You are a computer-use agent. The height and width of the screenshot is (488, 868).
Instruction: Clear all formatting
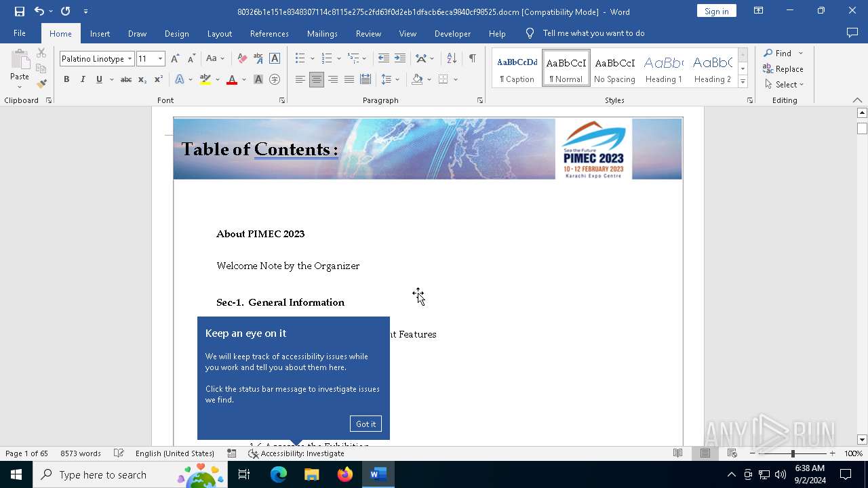242,59
